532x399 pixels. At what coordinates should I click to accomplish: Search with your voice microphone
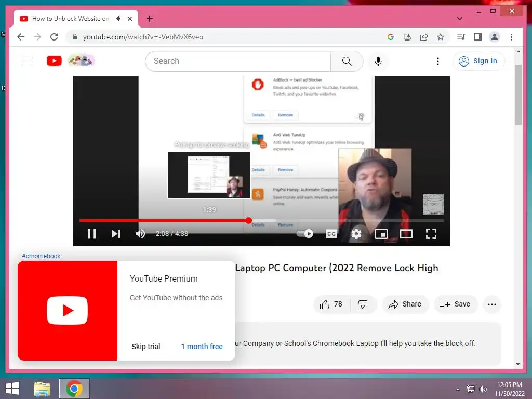click(x=378, y=61)
